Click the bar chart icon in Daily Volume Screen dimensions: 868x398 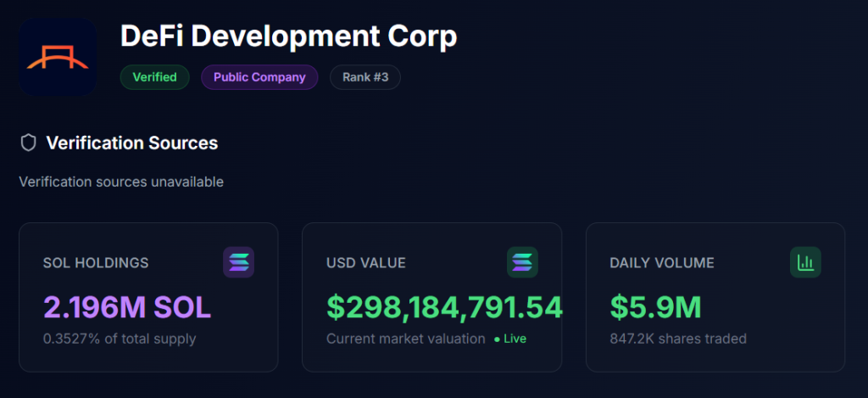[x=805, y=263]
